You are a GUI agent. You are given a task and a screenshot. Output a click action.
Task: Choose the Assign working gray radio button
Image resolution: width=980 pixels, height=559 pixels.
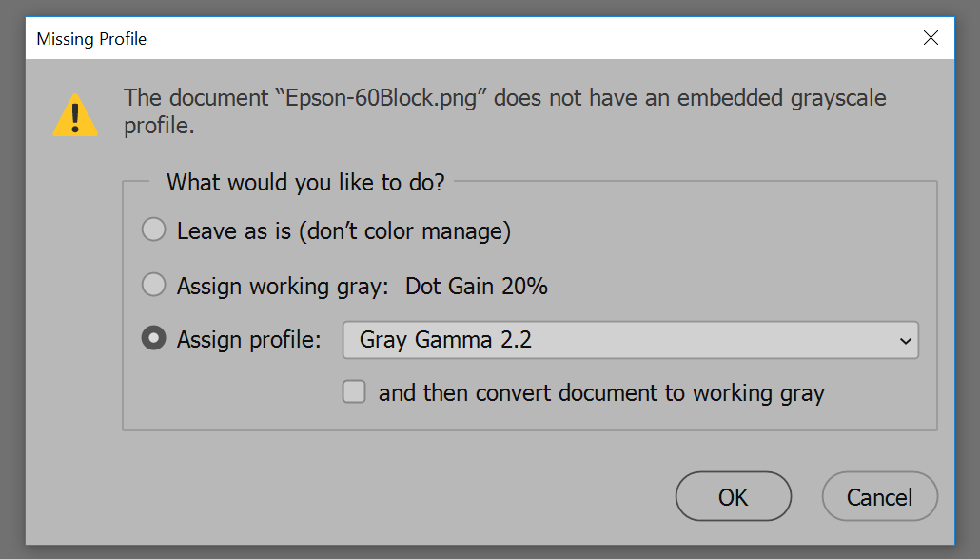[154, 285]
